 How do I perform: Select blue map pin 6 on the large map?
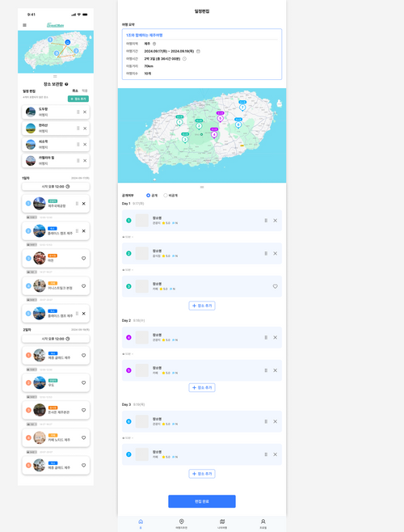click(x=238, y=125)
